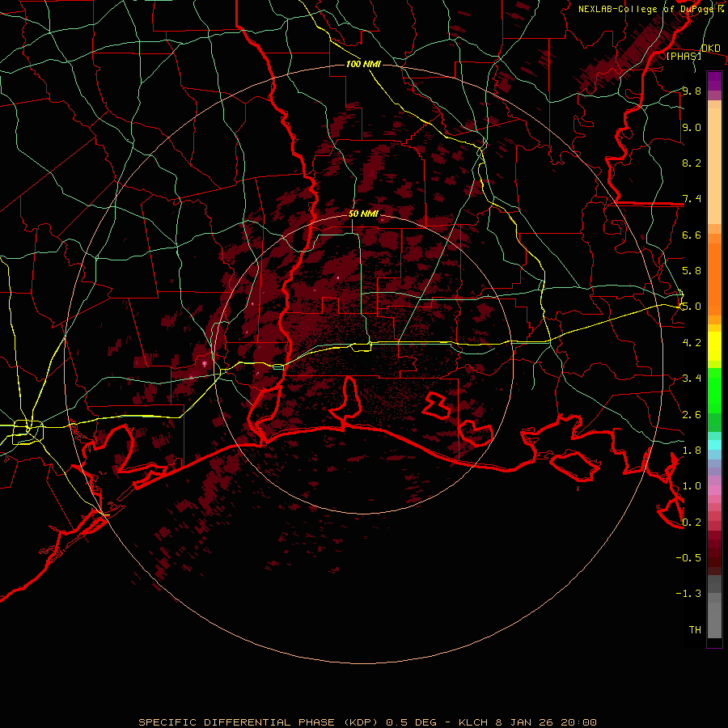Screen dimensions: 728x728
Task: Pick the purple swatch at the top of the color bar
Action: click(x=714, y=81)
